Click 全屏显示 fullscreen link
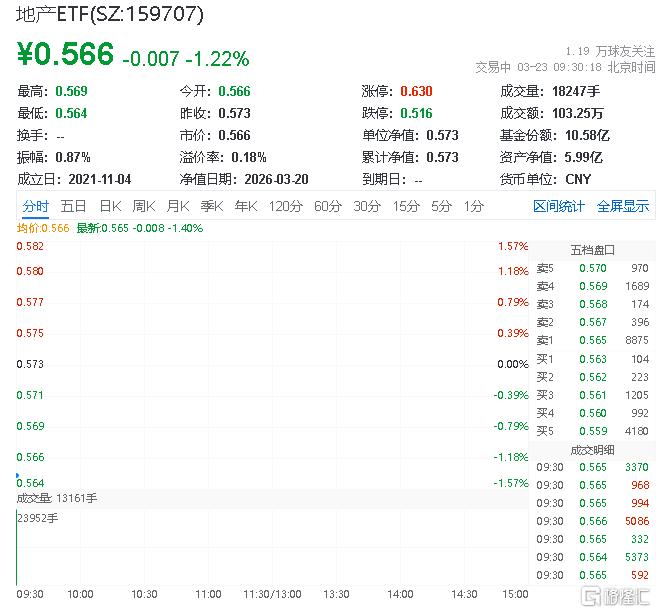Image resolution: width=656 pixels, height=613 pixels. [x=623, y=206]
